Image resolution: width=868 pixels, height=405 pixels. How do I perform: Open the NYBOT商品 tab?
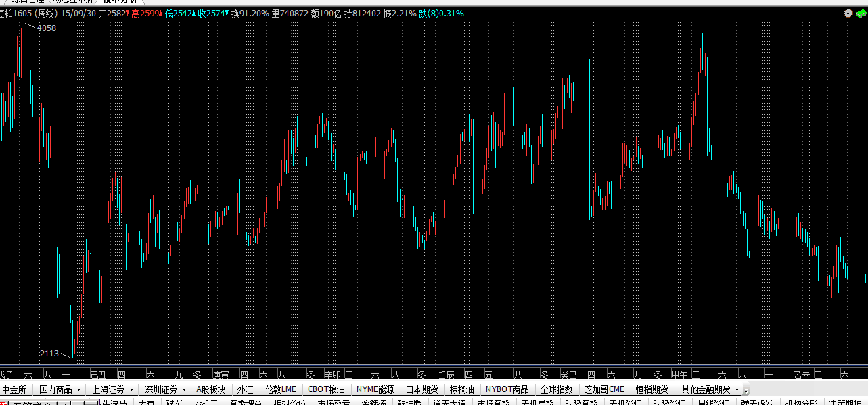pos(507,389)
